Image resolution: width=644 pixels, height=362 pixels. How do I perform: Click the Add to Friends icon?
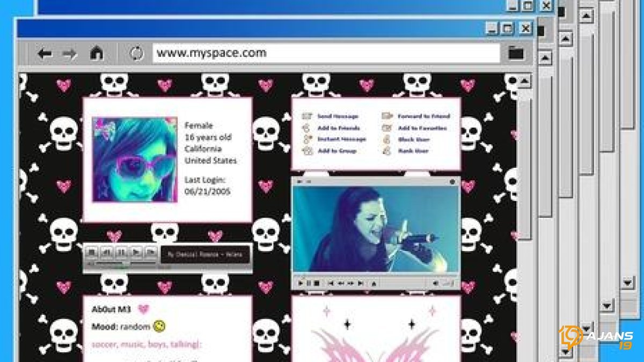(308, 128)
